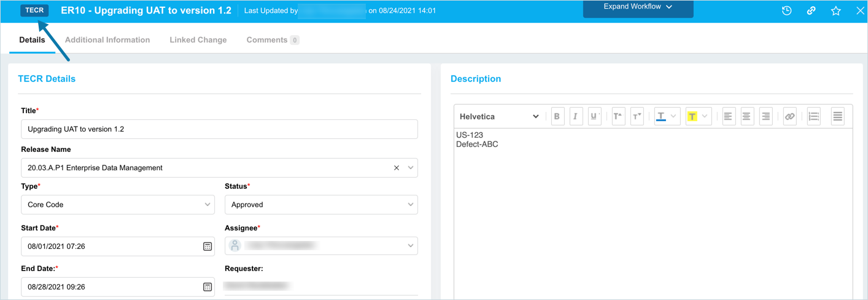Screen dimensions: 868x300
Task: Open the Start Date calendar picker
Action: (207, 247)
